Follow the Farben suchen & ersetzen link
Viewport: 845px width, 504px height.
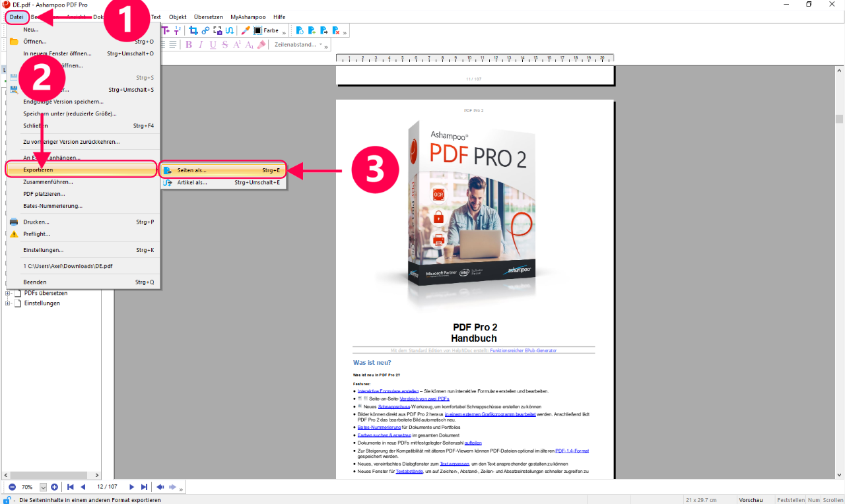click(384, 435)
